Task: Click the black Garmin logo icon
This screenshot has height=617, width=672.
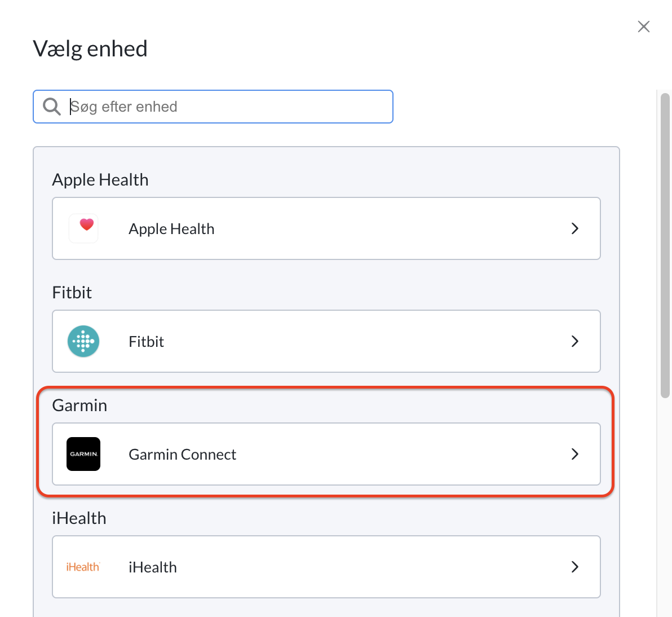Action: pos(83,454)
